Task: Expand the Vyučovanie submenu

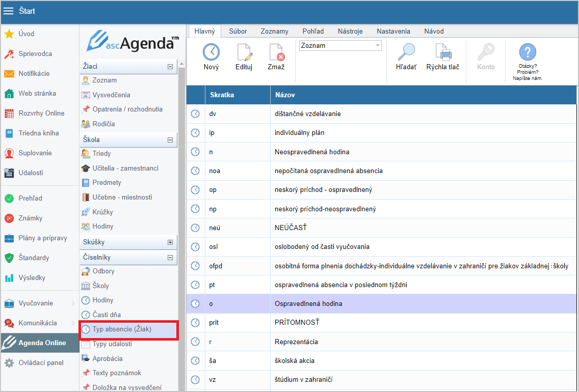Action: (73, 303)
